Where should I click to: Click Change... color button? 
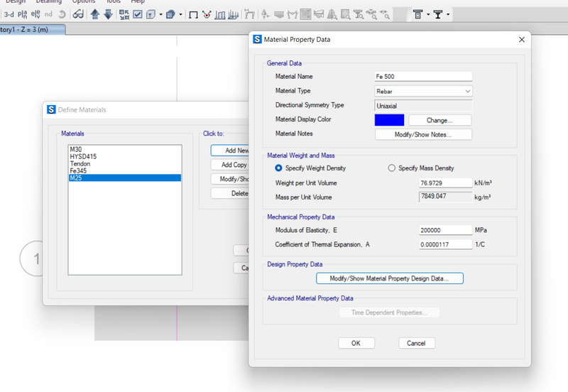click(439, 120)
